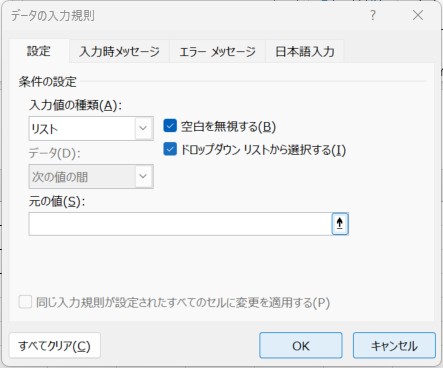Click the range selector collapse arrow icon

(x=340, y=224)
